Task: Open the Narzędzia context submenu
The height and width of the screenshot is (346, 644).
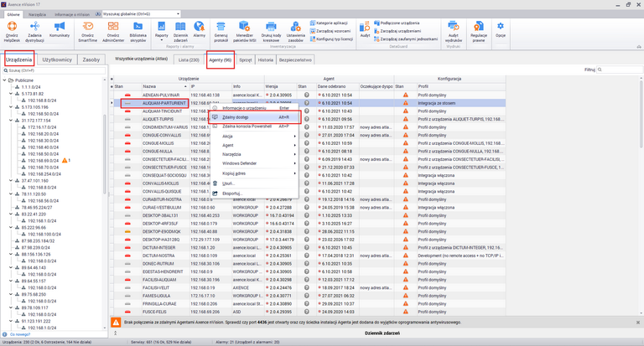Action: 254,154
